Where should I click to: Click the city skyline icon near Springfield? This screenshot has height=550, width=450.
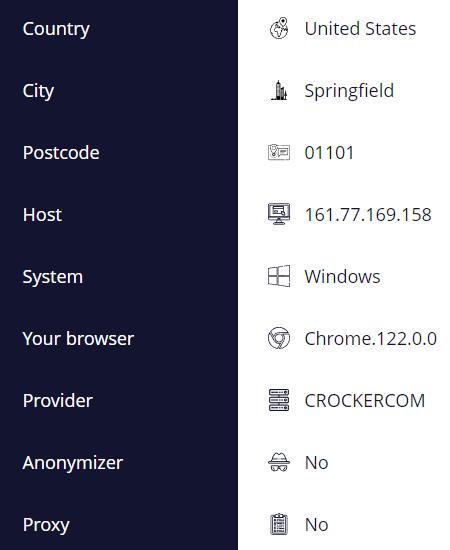coord(279,90)
